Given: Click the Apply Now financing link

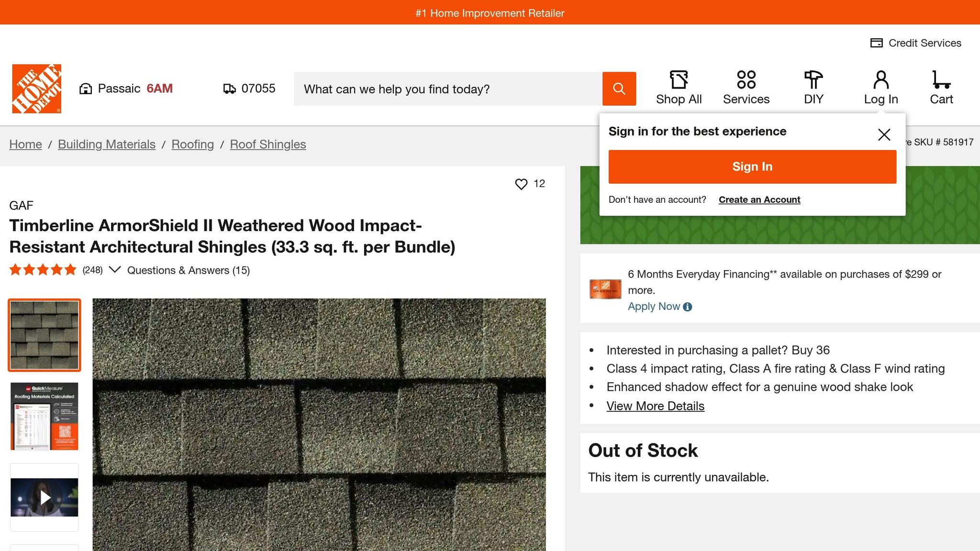Looking at the screenshot, I should point(654,307).
